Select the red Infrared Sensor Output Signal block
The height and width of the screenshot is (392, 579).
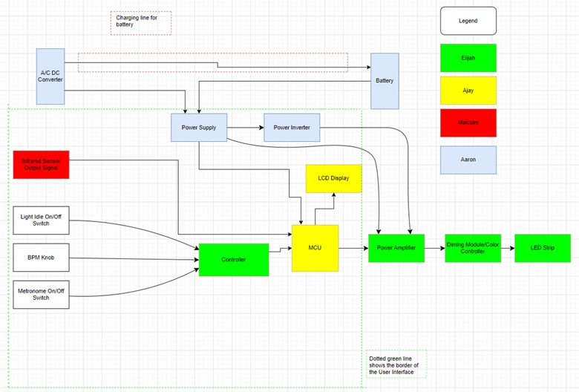tap(41, 164)
